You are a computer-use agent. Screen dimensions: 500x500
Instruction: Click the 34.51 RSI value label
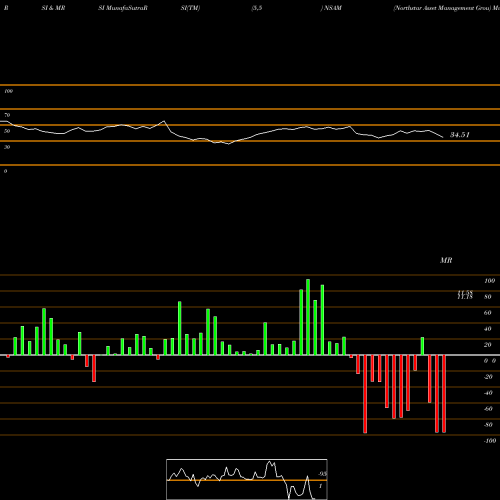click(x=460, y=135)
